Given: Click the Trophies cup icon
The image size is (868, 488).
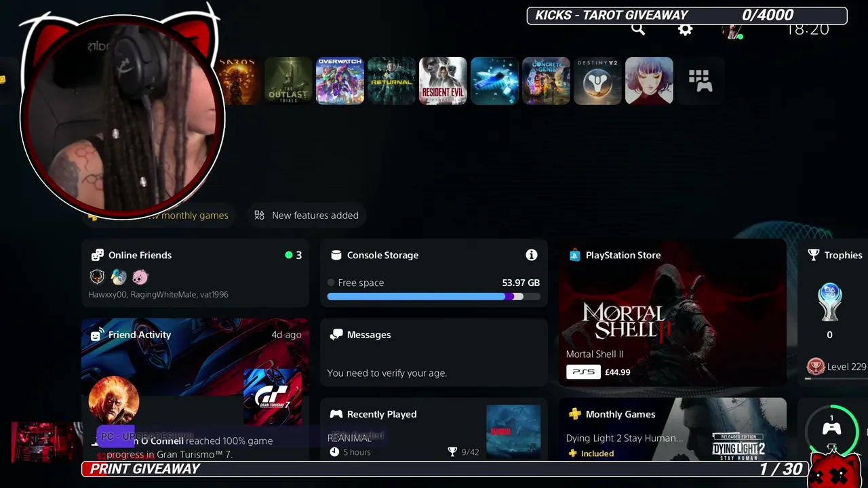Looking at the screenshot, I should [x=814, y=255].
